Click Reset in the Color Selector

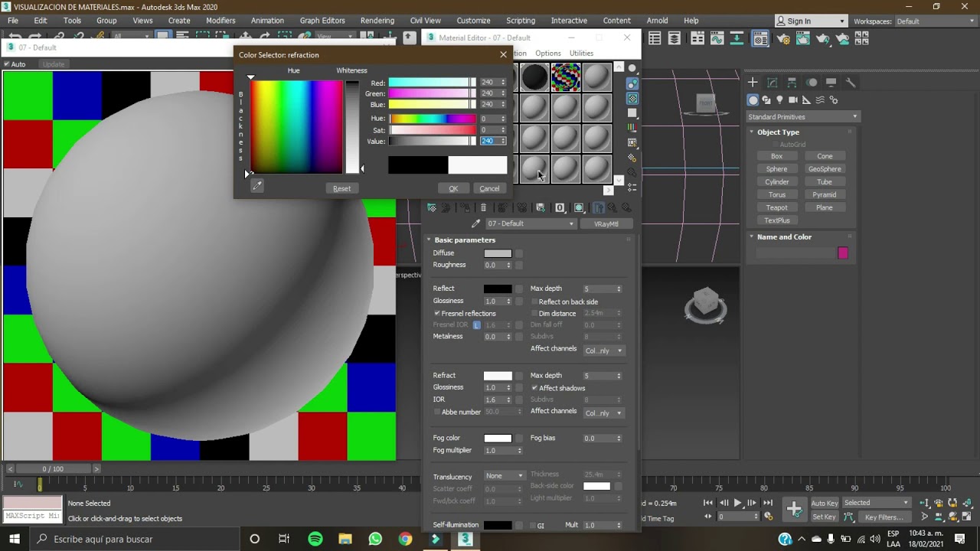point(341,188)
